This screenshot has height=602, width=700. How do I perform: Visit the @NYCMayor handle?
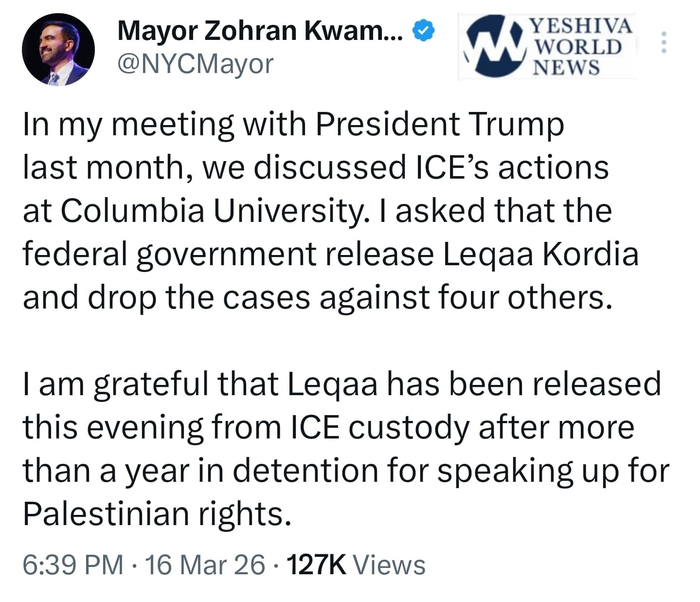tap(196, 64)
